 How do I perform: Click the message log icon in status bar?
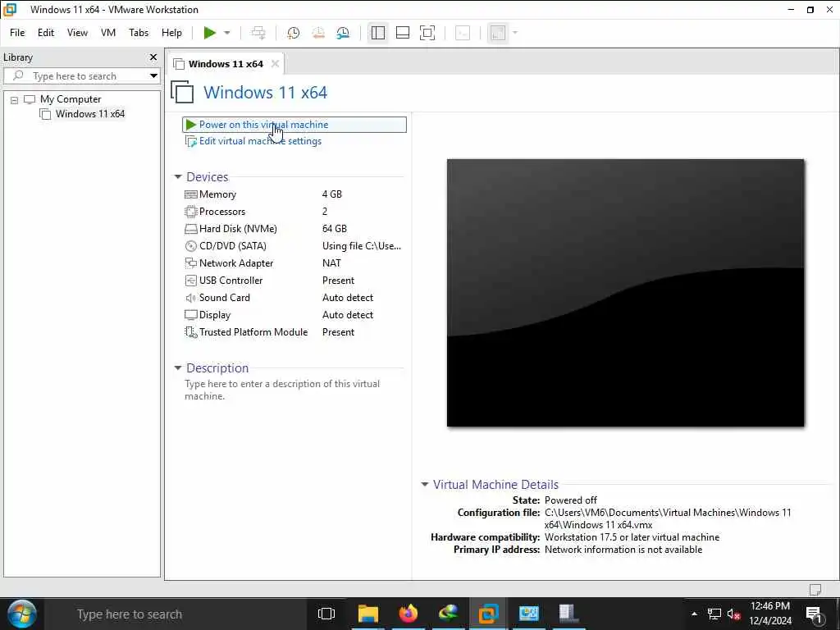815,590
